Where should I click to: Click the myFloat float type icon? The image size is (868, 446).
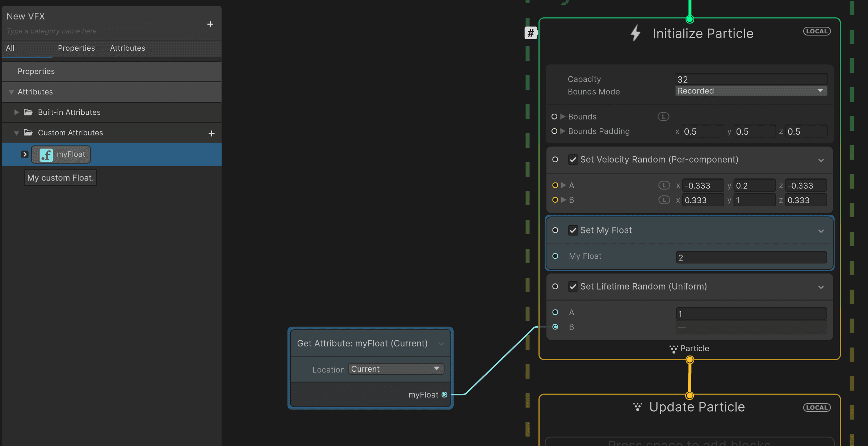pyautogui.click(x=46, y=155)
